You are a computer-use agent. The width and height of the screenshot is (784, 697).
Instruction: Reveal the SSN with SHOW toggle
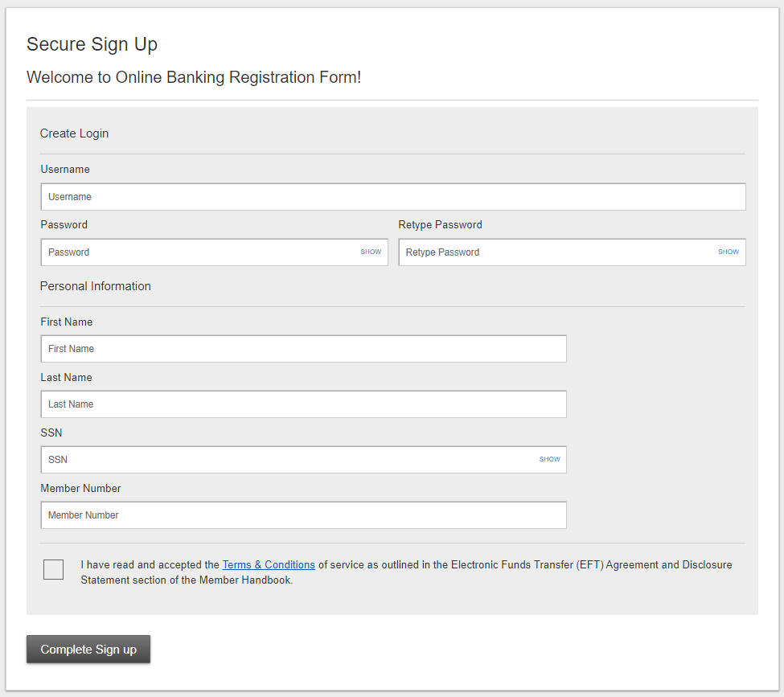pyautogui.click(x=549, y=459)
